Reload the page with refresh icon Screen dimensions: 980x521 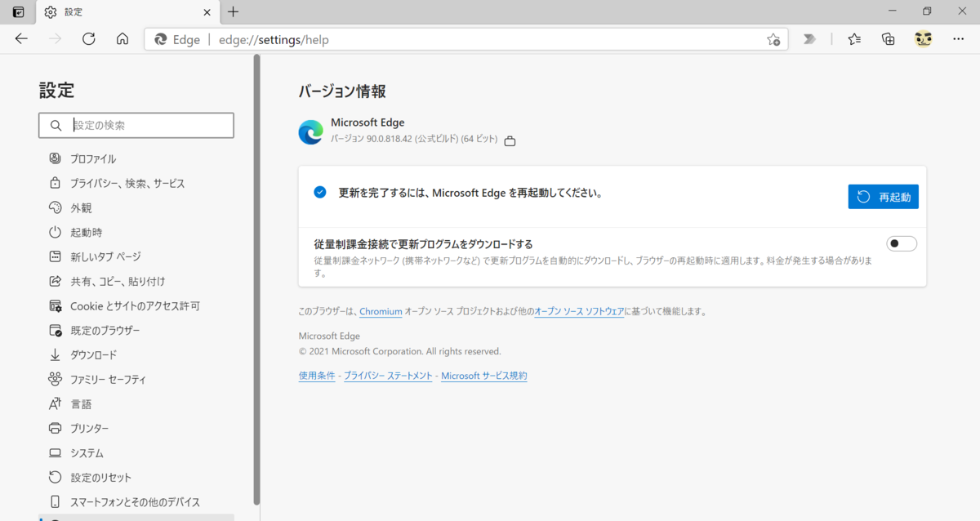coord(89,39)
